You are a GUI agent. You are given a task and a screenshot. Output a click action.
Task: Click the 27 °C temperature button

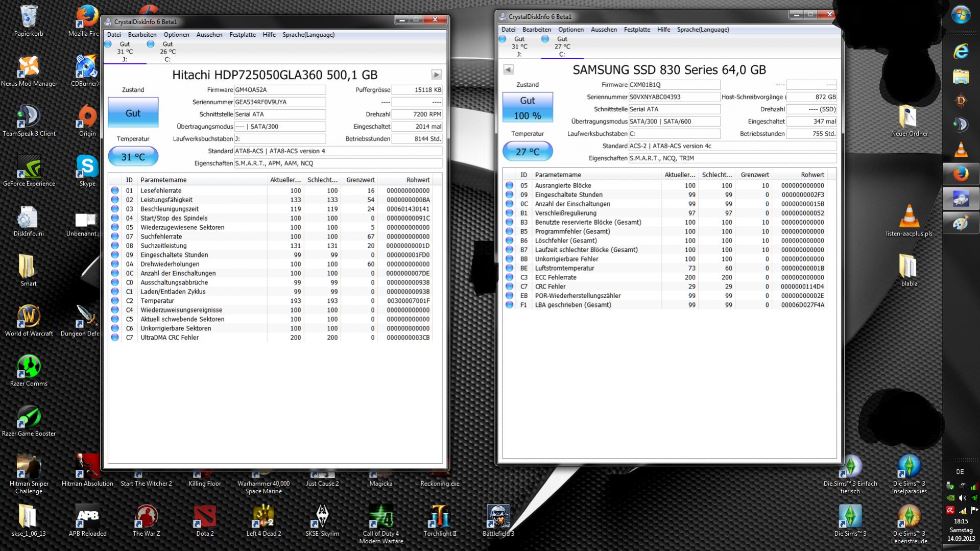tap(527, 152)
